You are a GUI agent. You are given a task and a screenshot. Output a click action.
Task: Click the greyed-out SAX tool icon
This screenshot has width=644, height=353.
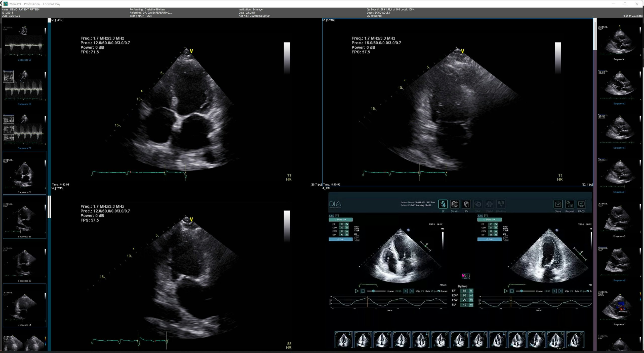478,204
